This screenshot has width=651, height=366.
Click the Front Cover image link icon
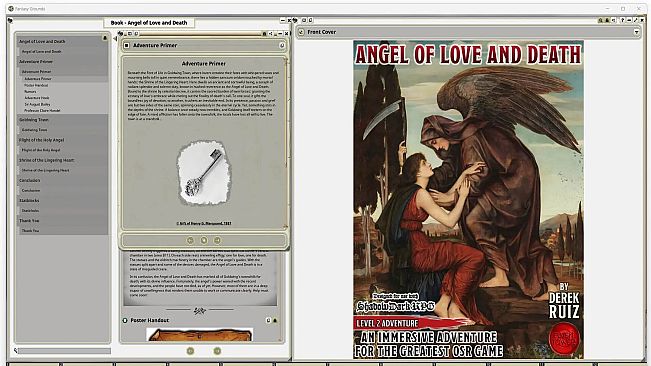[x=301, y=32]
